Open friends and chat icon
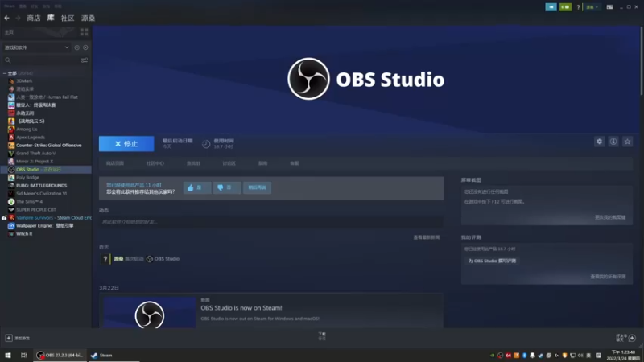Viewport: 644px width, 362px height. click(x=632, y=338)
